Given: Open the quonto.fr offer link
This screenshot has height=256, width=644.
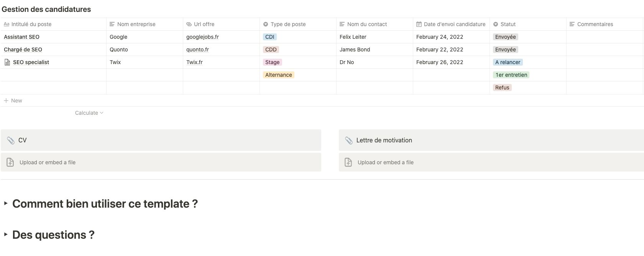Looking at the screenshot, I should point(197,50).
